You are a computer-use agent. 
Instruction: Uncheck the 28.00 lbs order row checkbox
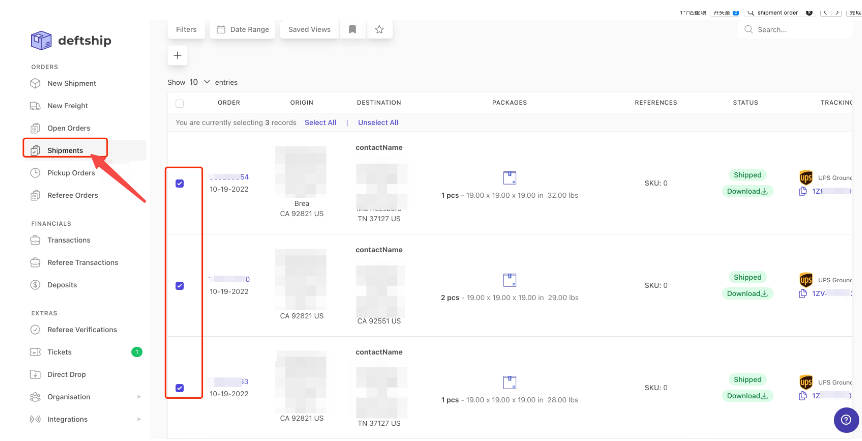click(x=180, y=388)
